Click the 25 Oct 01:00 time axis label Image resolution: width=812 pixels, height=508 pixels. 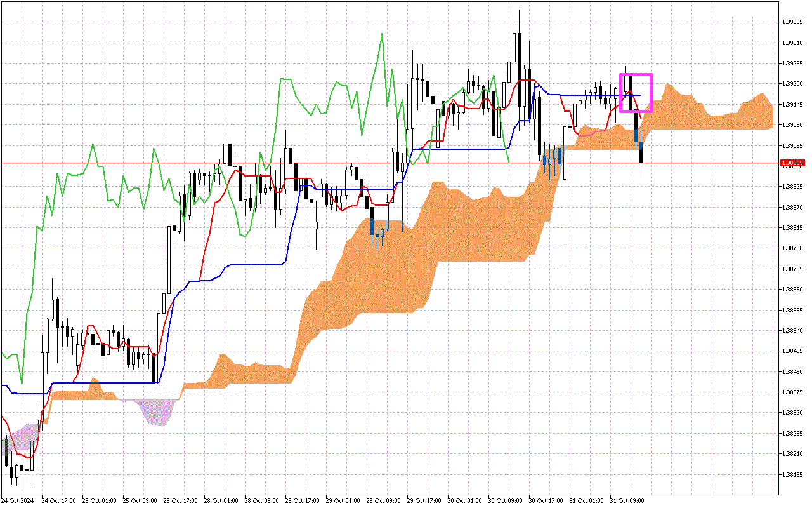pyautogui.click(x=100, y=501)
